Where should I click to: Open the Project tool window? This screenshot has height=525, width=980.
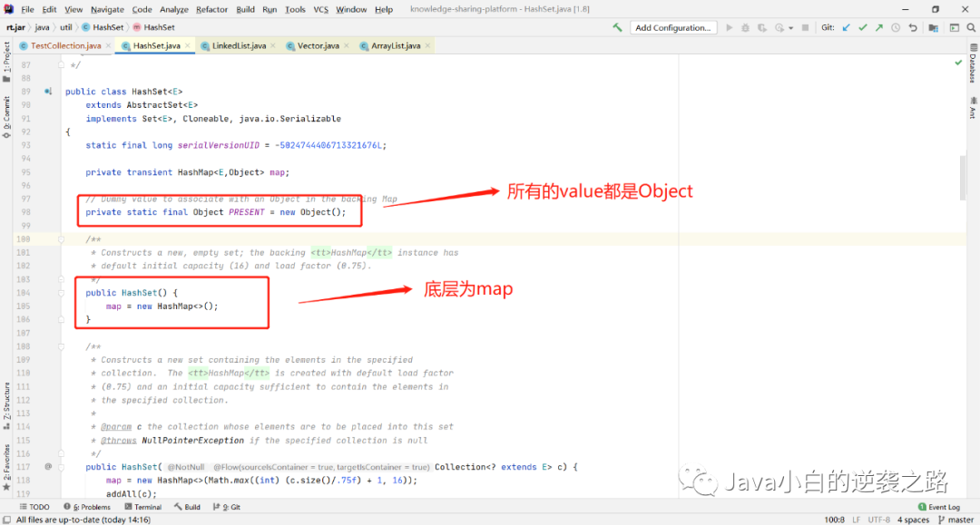click(7, 61)
